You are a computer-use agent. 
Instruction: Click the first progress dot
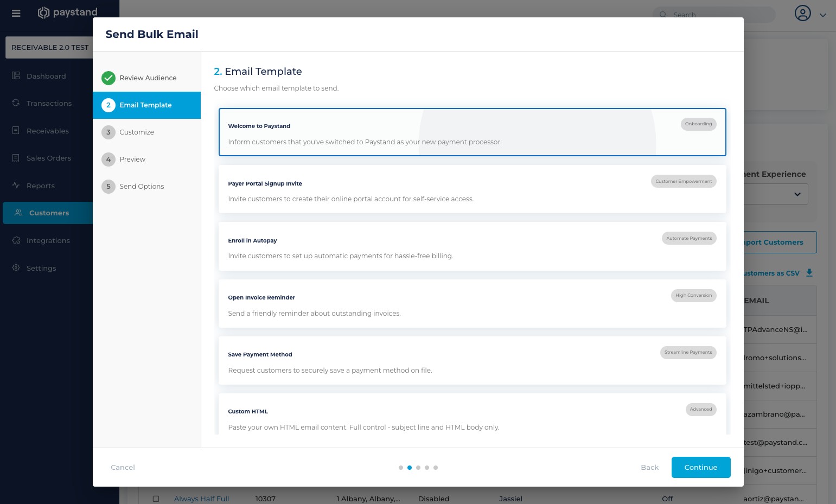point(401,467)
